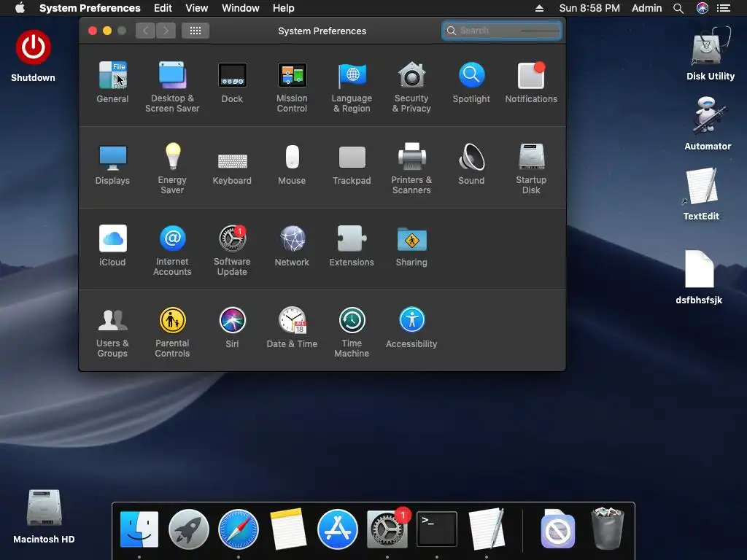Open Startup Disk preferences
747x560 pixels.
pos(531,168)
